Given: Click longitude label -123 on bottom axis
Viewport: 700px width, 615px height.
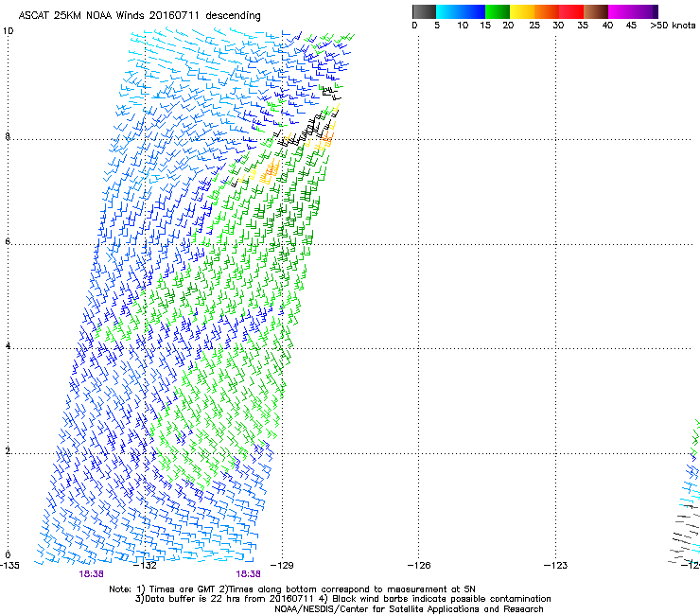Looking at the screenshot, I should (x=556, y=566).
